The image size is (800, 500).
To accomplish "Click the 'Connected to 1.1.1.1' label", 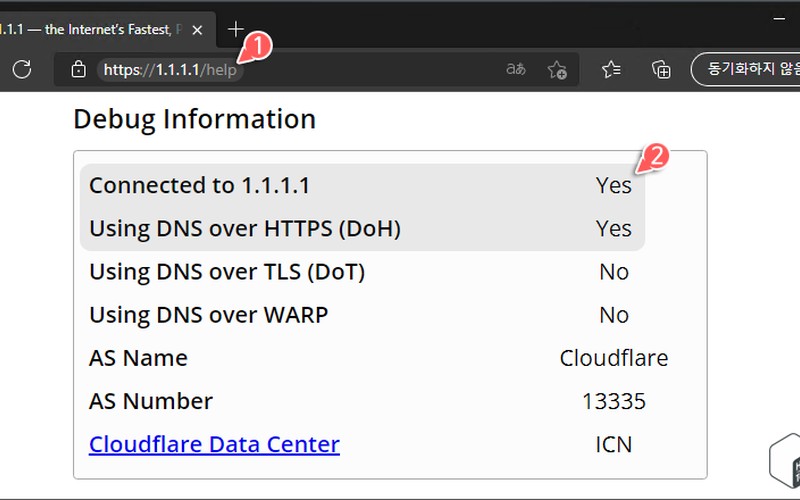I will pyautogui.click(x=199, y=185).
